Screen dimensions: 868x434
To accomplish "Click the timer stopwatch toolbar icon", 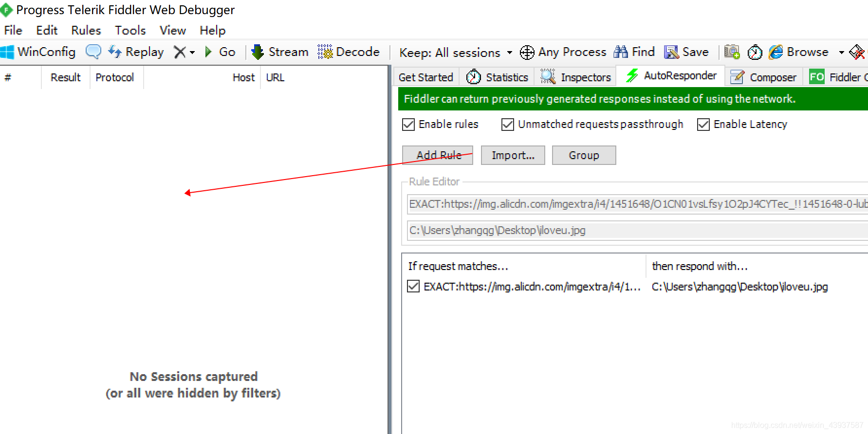I will (755, 52).
